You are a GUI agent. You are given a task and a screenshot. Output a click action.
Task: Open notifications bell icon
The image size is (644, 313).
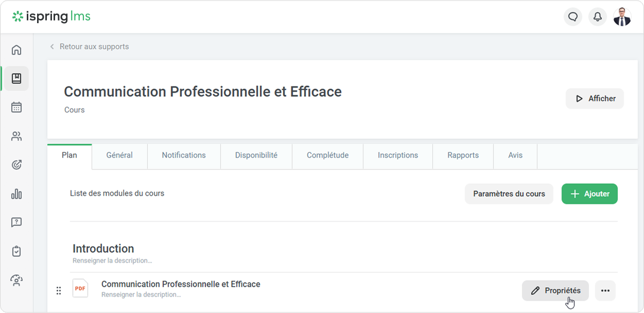pyautogui.click(x=598, y=17)
